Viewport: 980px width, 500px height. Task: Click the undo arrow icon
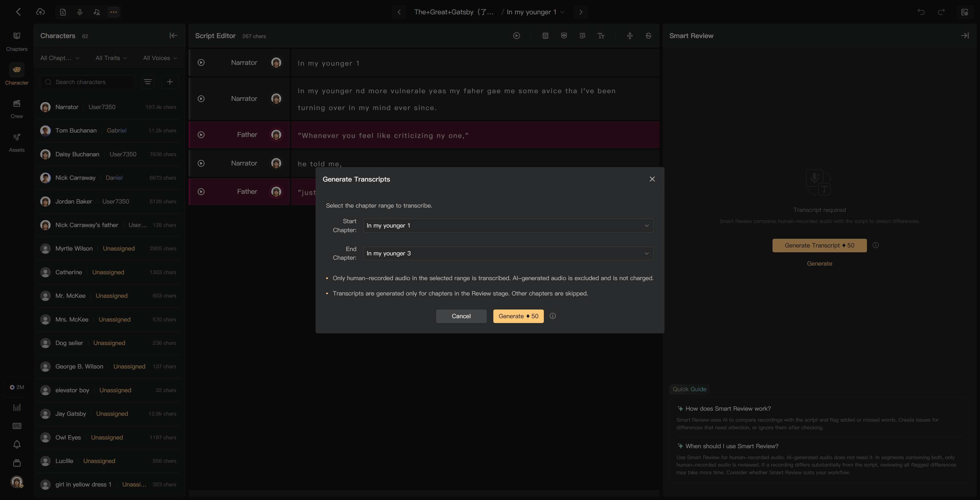pos(921,12)
